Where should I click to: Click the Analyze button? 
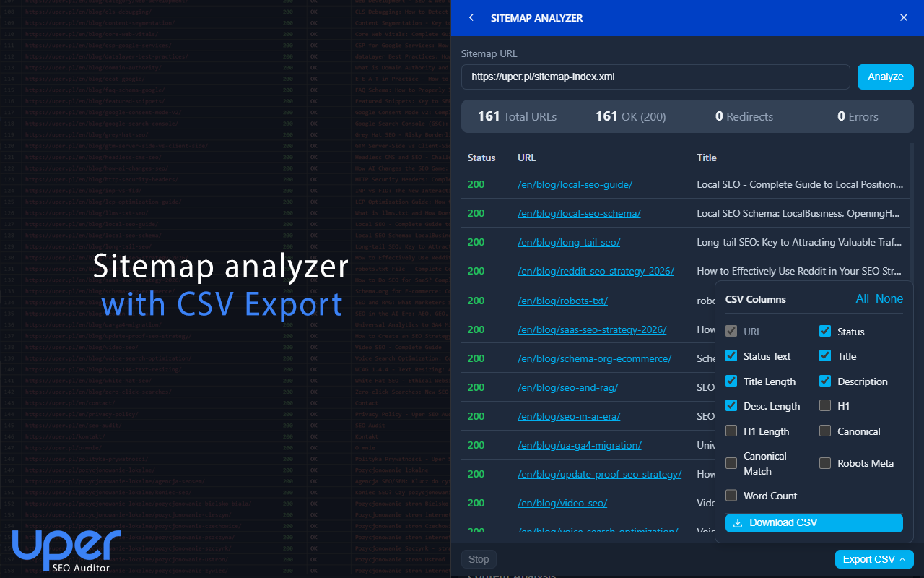pyautogui.click(x=885, y=77)
